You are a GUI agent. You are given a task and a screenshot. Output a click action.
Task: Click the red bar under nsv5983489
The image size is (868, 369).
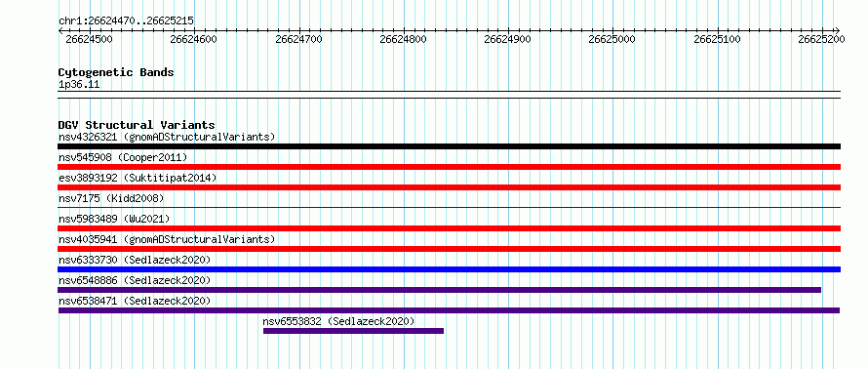point(449,228)
